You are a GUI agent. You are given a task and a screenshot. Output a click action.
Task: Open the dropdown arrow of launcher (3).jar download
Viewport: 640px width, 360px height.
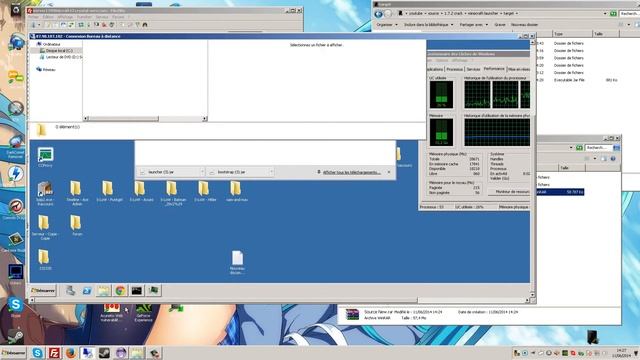202,172
